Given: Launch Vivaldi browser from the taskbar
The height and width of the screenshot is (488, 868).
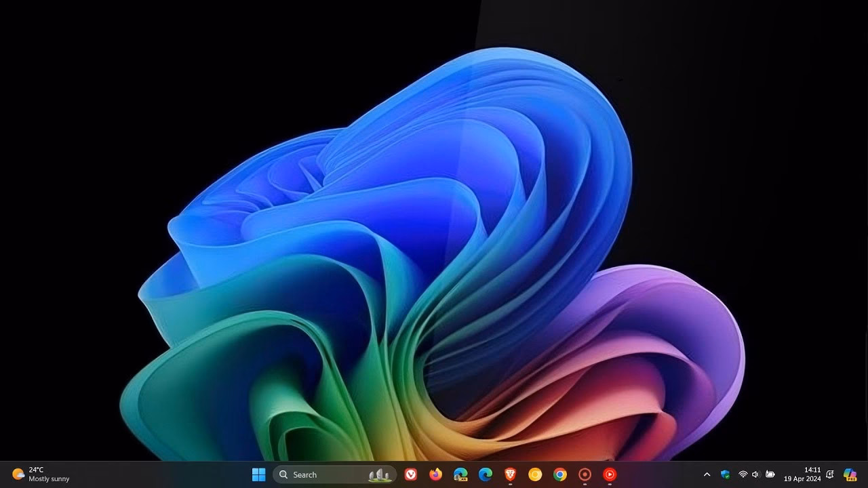Looking at the screenshot, I should point(411,474).
